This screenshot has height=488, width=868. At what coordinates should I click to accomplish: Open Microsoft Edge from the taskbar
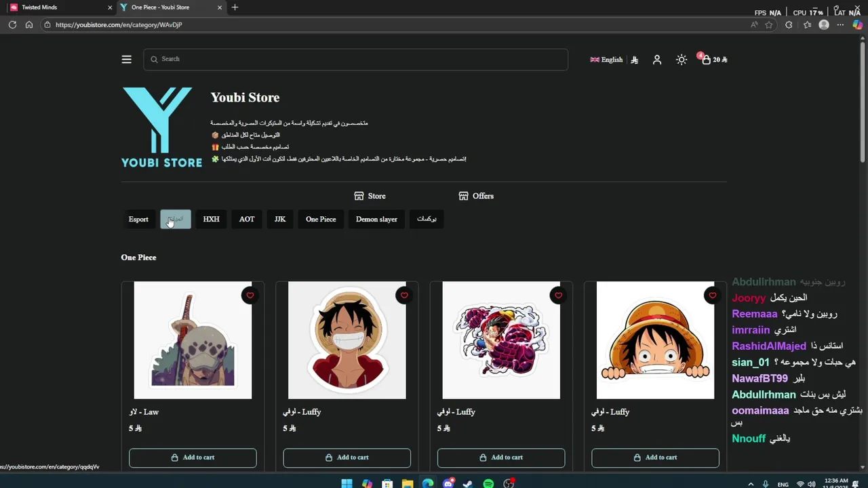pyautogui.click(x=428, y=483)
